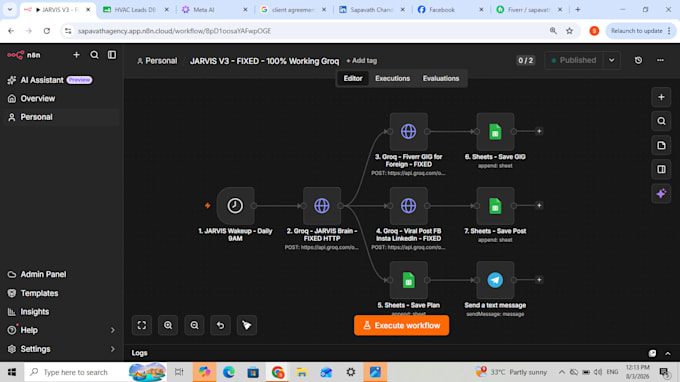
Task: Add sticky note on canvas
Action: coord(661,145)
